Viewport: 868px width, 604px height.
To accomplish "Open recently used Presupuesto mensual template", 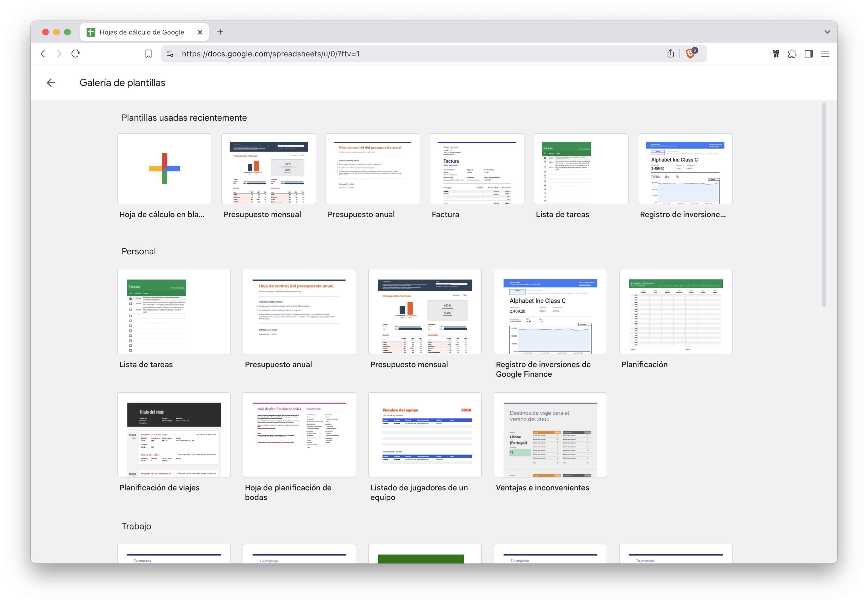I will click(269, 168).
